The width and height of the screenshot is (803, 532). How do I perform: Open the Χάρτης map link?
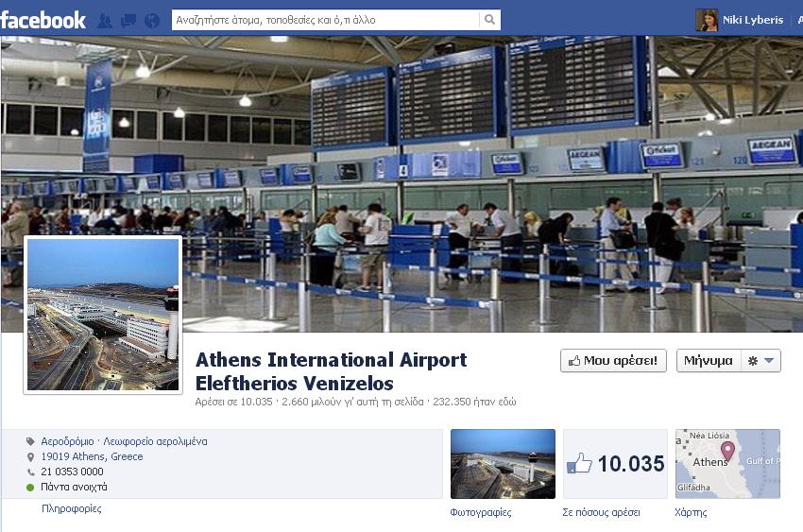pyautogui.click(x=691, y=512)
